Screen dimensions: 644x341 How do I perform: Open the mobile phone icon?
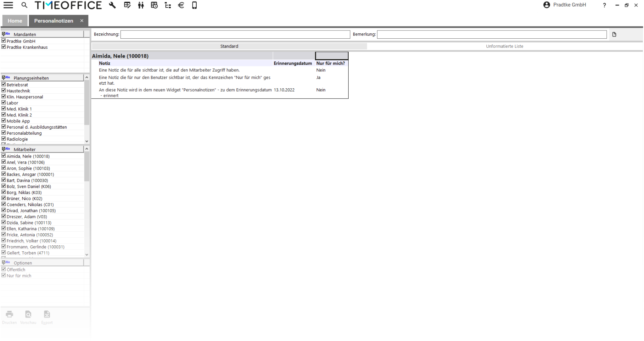(194, 5)
